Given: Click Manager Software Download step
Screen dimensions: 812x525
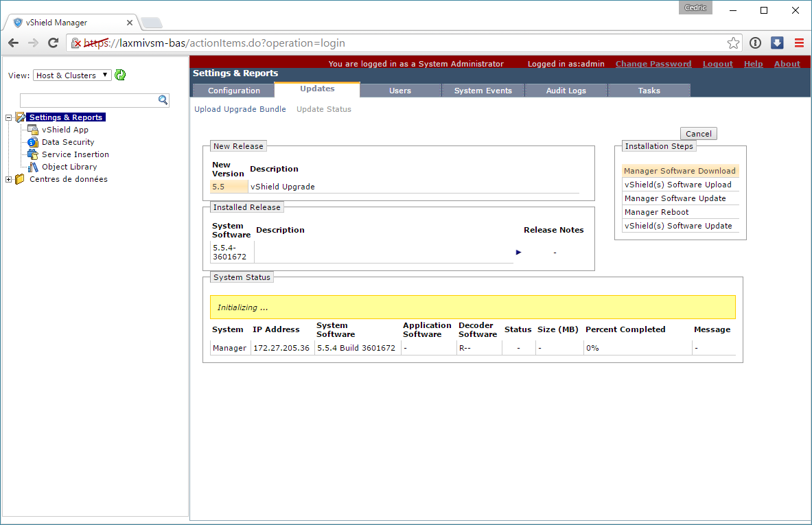Looking at the screenshot, I should click(680, 171).
